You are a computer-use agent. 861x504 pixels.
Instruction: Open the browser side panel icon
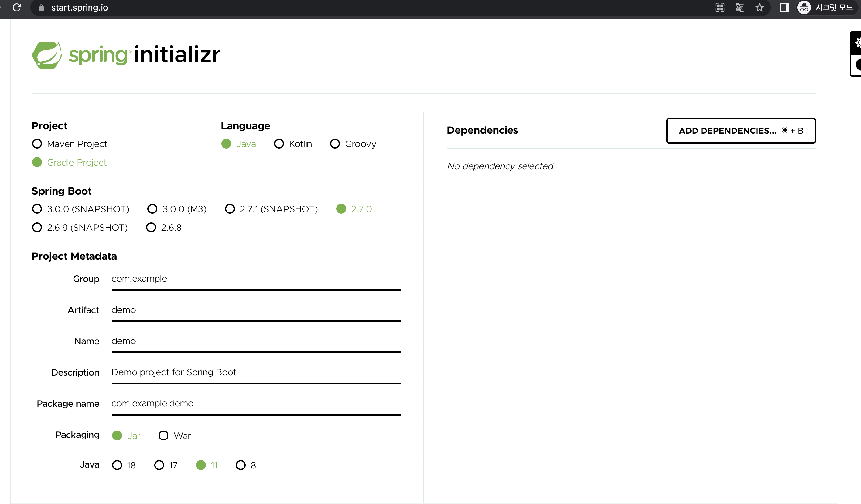coord(784,7)
